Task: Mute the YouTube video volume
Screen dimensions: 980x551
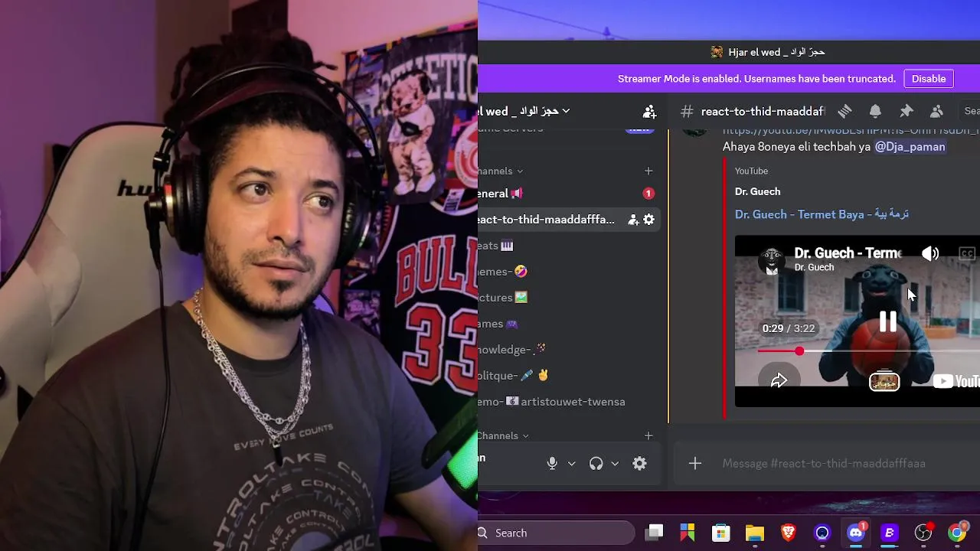Action: (930, 254)
